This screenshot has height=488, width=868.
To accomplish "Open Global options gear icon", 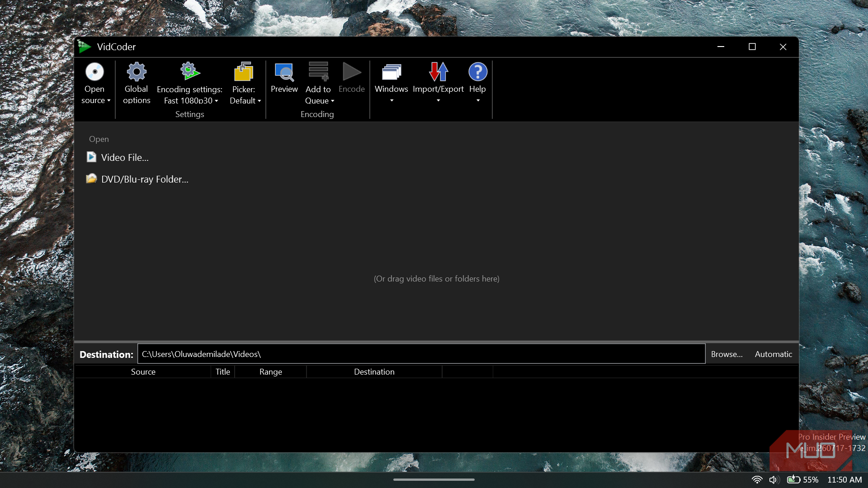I will pos(137,72).
